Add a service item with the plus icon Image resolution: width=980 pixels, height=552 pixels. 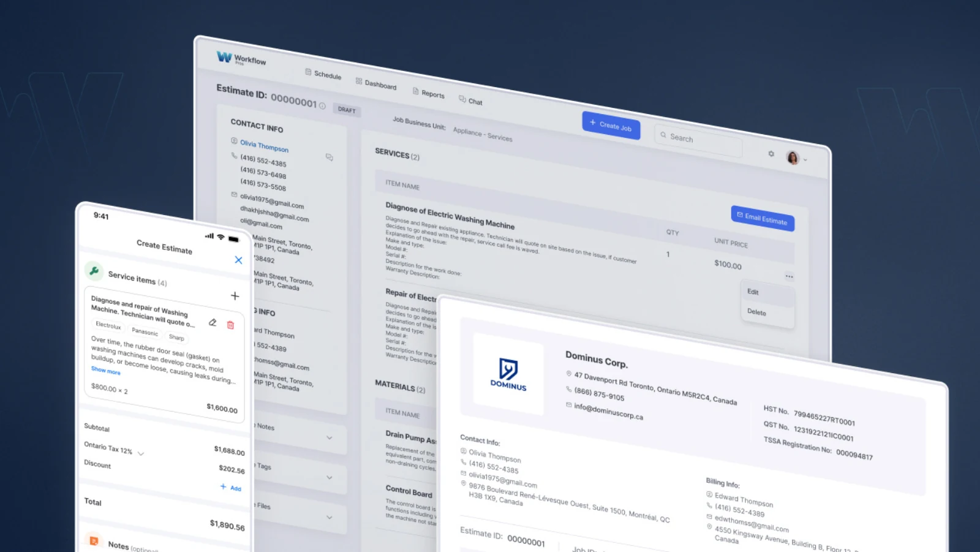(235, 296)
